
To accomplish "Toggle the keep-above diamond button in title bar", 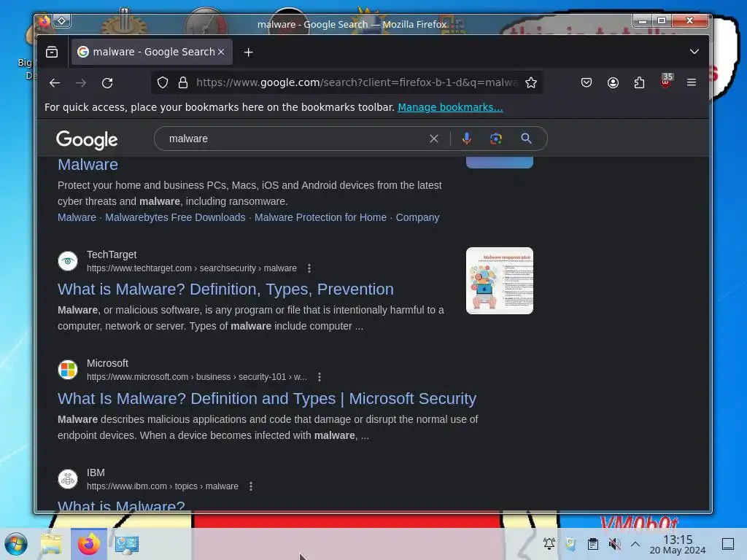I will pos(62,20).
